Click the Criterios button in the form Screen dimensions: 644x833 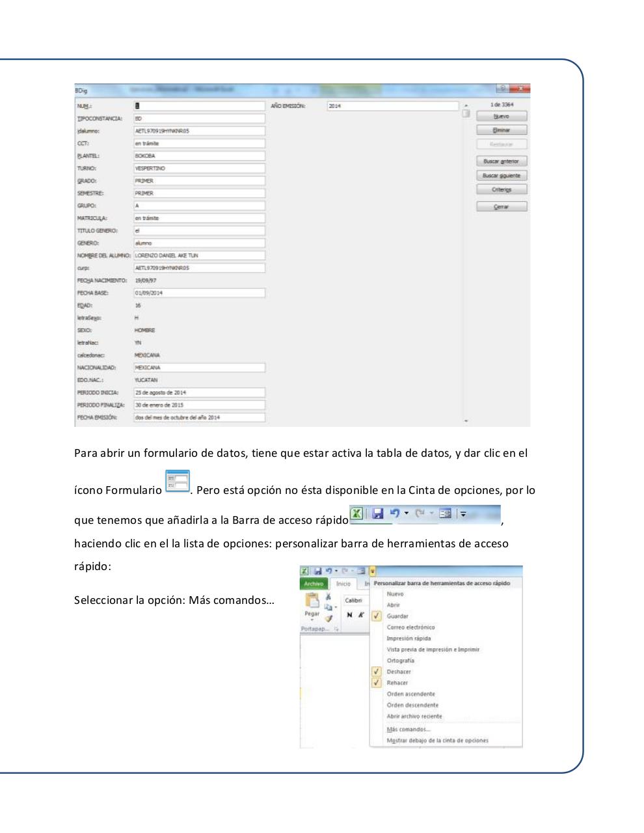[501, 189]
